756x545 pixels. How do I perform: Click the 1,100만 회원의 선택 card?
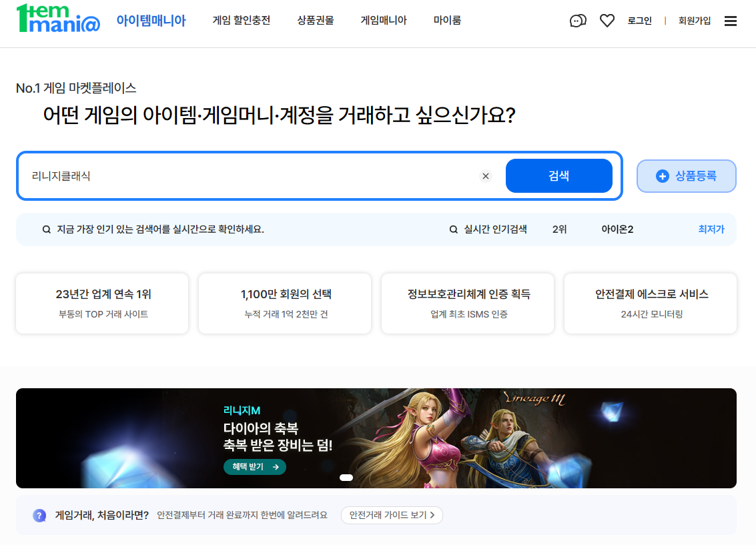click(285, 304)
